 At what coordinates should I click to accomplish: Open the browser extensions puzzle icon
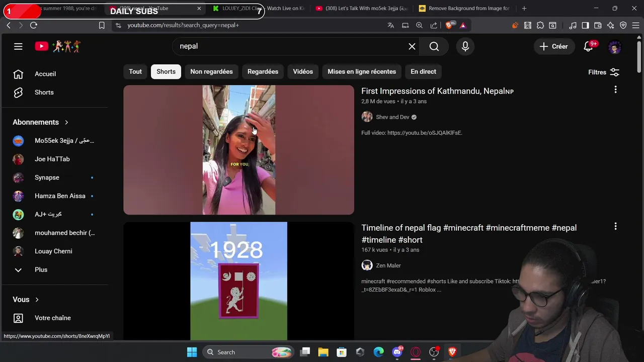pyautogui.click(x=540, y=25)
